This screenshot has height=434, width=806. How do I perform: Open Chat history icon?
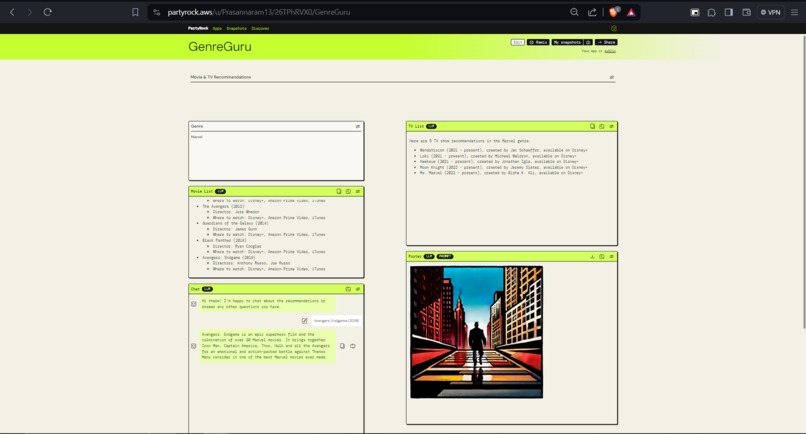point(349,289)
